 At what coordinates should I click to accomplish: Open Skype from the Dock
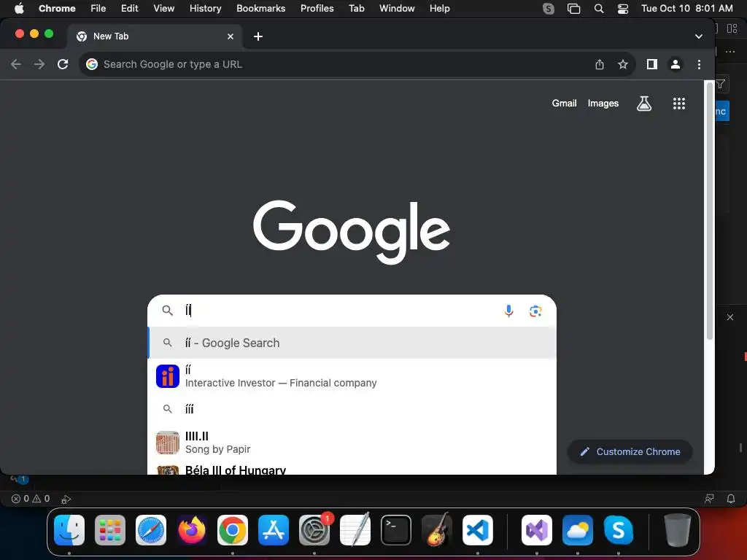tap(619, 530)
